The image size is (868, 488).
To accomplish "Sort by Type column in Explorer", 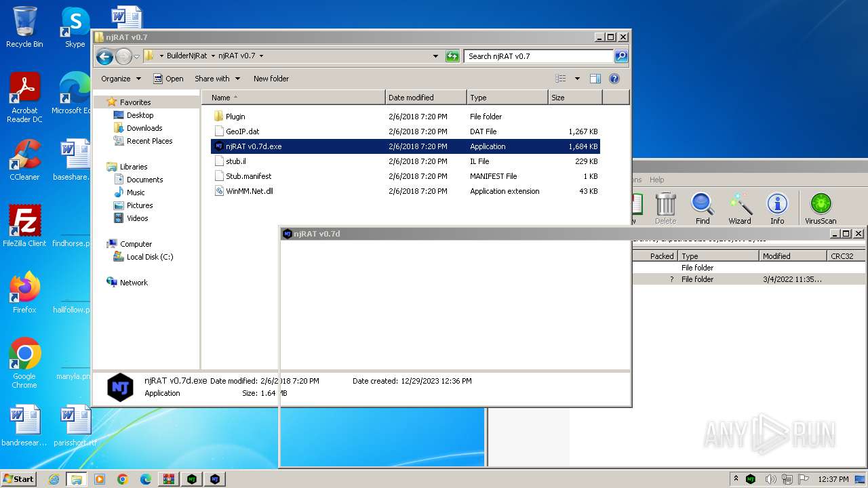I will [507, 98].
